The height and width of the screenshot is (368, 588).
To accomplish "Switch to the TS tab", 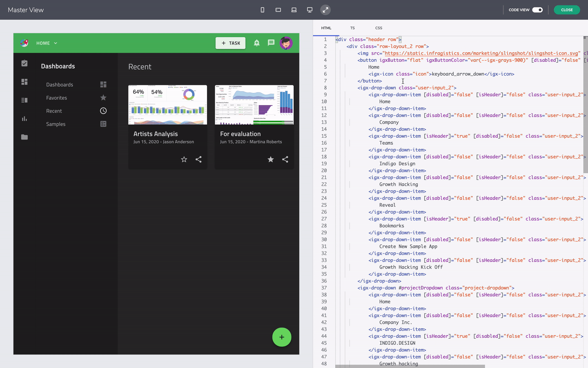I will pos(352,28).
